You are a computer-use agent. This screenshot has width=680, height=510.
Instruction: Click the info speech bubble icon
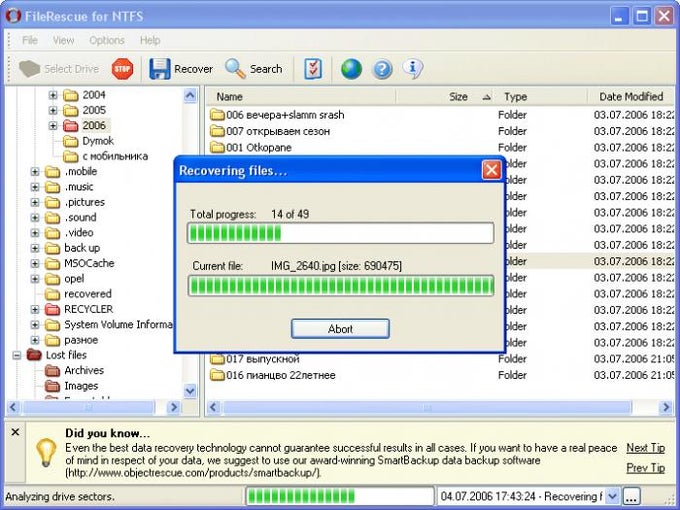(412, 69)
